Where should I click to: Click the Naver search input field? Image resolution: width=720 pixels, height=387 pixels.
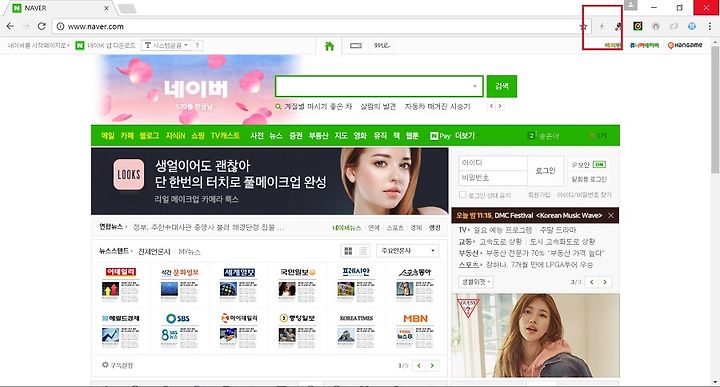tap(379, 86)
